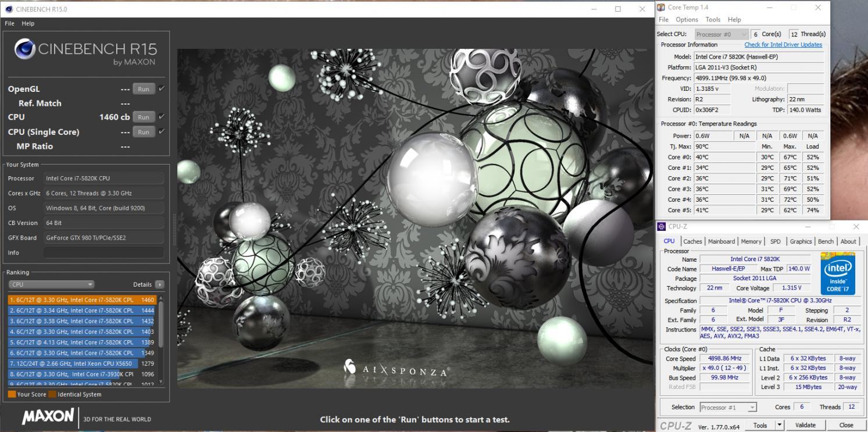Maximize the Cinebench window
This screenshot has height=432, width=868.
tap(617, 9)
